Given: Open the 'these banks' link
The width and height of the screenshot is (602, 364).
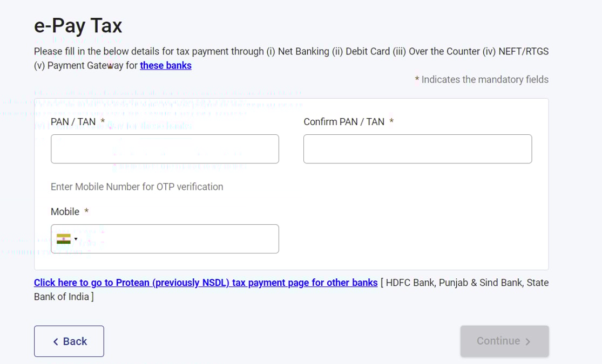Looking at the screenshot, I should tap(166, 65).
